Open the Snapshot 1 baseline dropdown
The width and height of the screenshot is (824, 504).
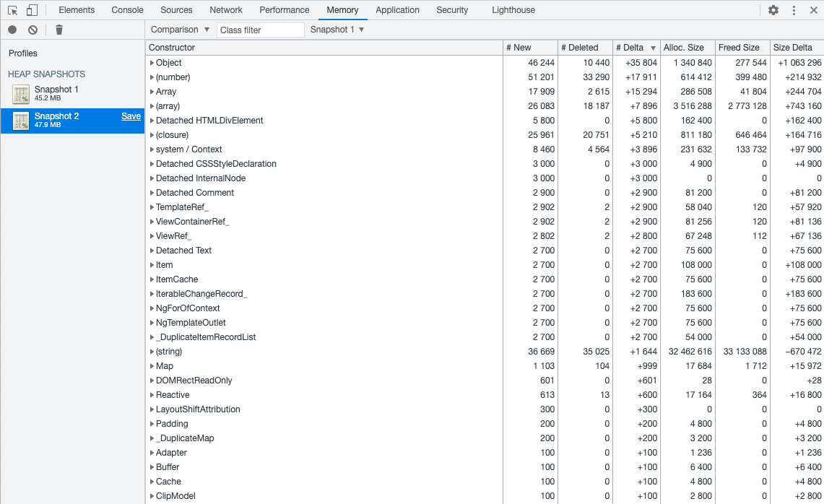pos(337,30)
